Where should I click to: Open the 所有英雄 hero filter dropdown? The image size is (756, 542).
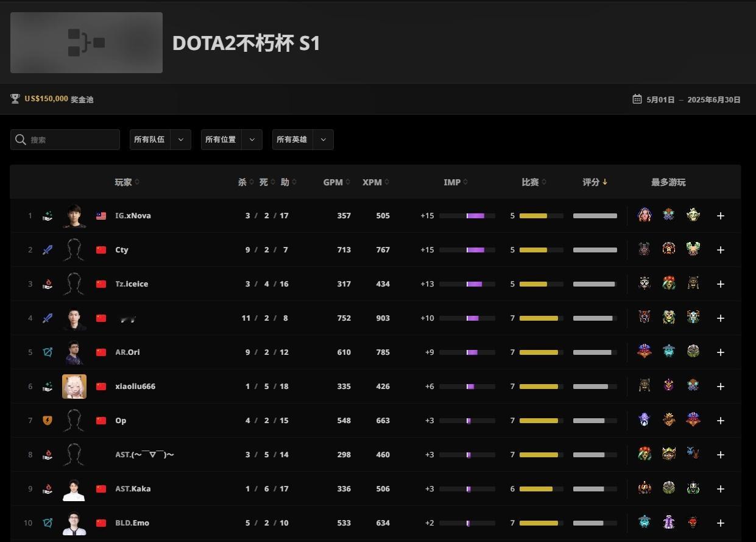coord(303,140)
